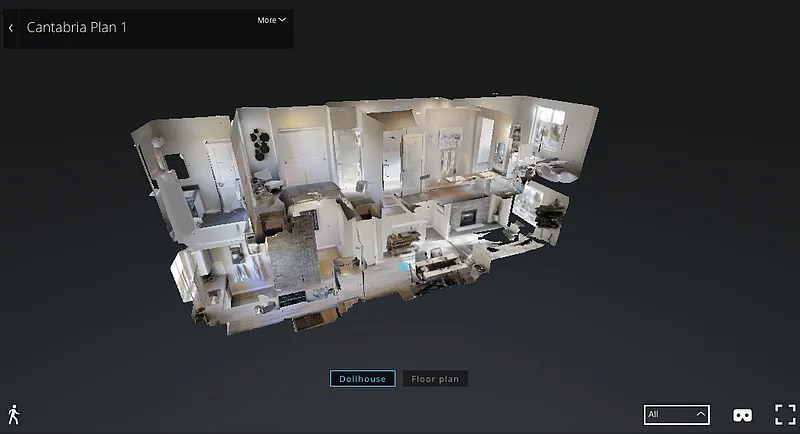800x434 pixels.
Task: Expand the More dropdown
Action: pyautogui.click(x=271, y=20)
